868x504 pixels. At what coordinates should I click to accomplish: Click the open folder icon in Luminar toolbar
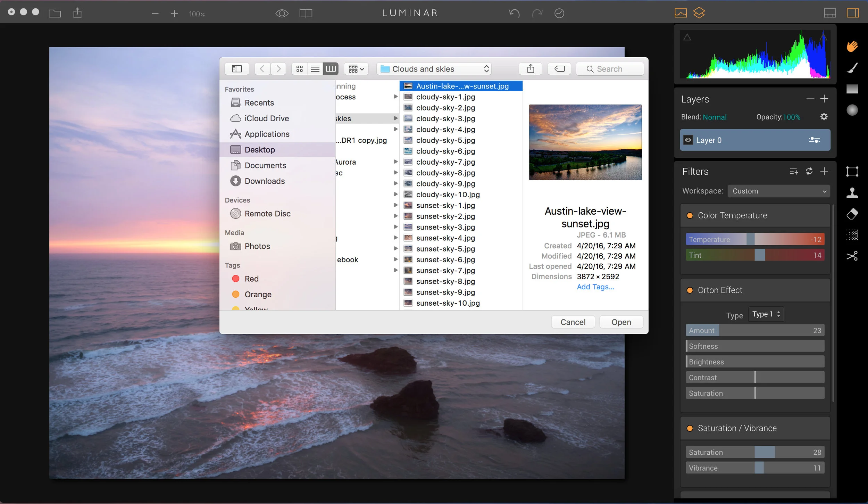click(x=55, y=14)
